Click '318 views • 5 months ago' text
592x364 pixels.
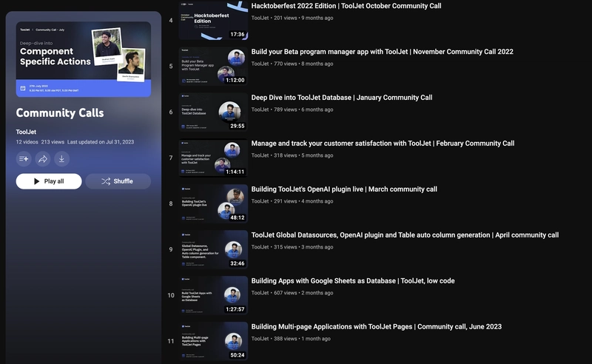(x=303, y=155)
